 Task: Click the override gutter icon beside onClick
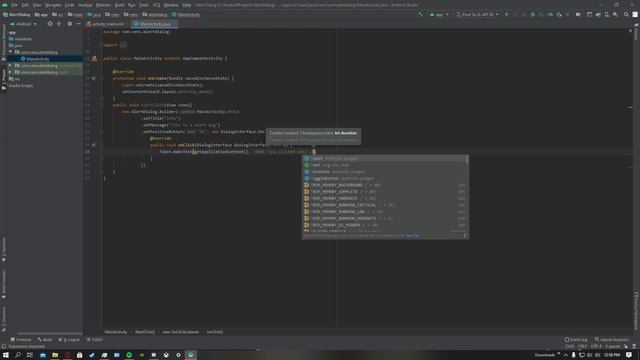point(93,145)
